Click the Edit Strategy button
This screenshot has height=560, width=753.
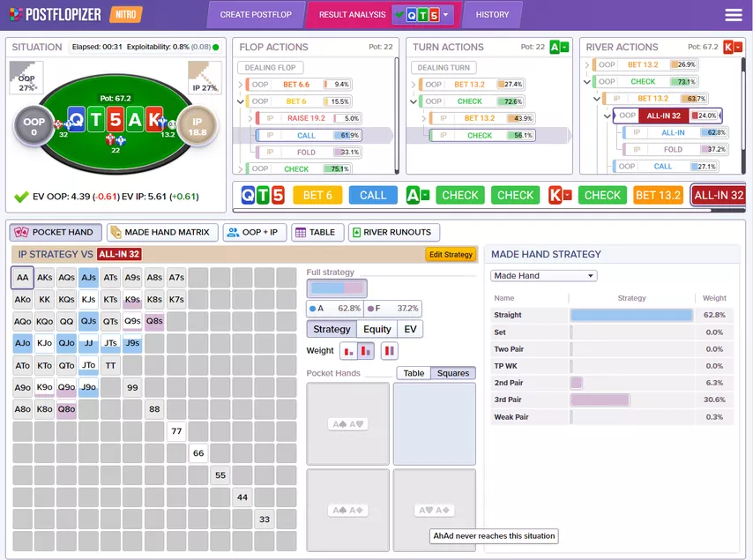tap(451, 254)
